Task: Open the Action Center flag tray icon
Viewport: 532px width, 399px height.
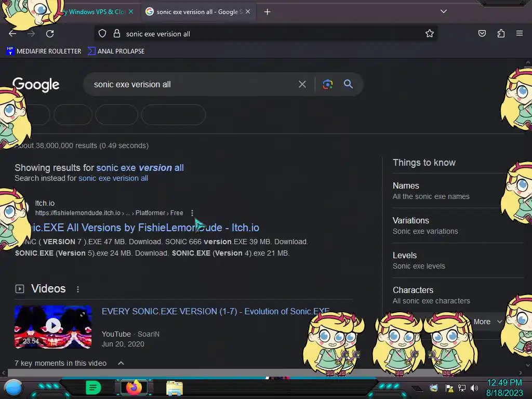Action: point(449,388)
